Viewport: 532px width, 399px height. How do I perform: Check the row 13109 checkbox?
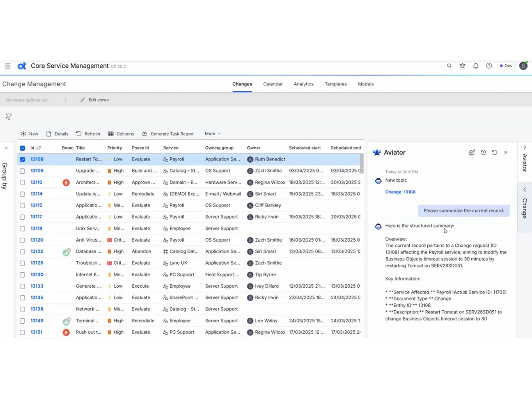(23, 171)
